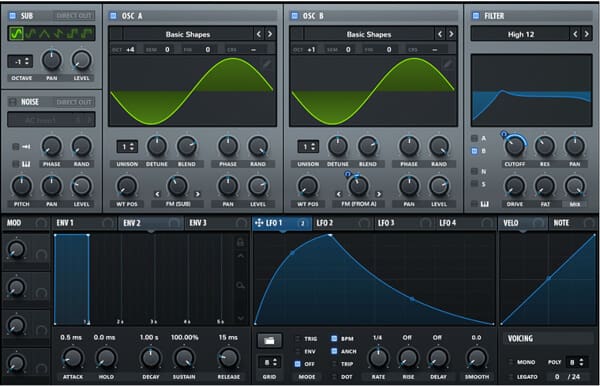The width and height of the screenshot is (600, 386).
Task: Switch to the LFO 3 tab
Action: 405,223
